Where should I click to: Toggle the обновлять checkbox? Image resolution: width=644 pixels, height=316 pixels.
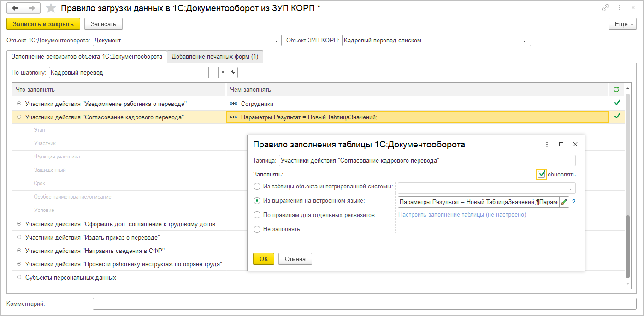pos(542,174)
